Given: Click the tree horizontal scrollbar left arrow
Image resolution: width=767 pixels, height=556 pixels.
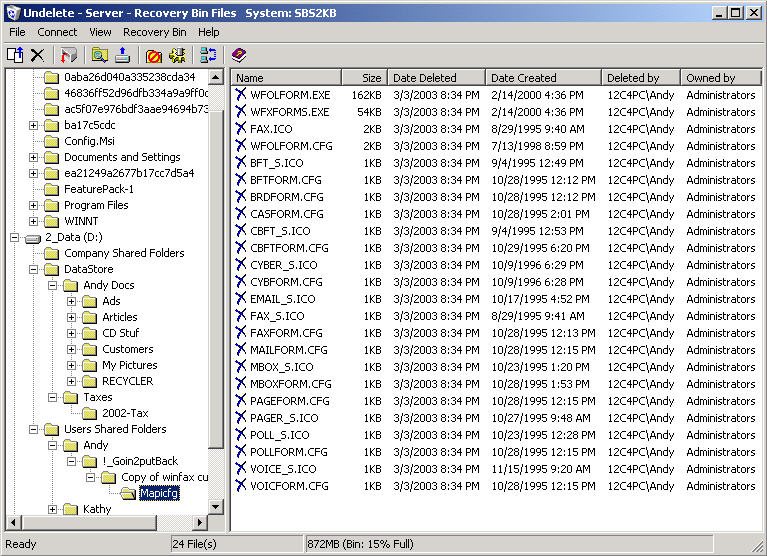Looking at the screenshot, I should pos(13,522).
